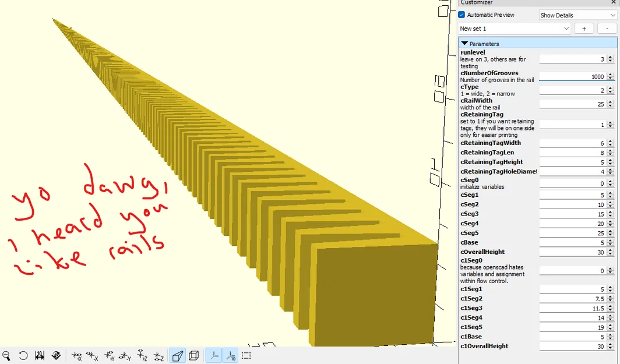Screen dimensions: 620x364
Task: Click the + button to add preset
Action: tap(584, 28)
